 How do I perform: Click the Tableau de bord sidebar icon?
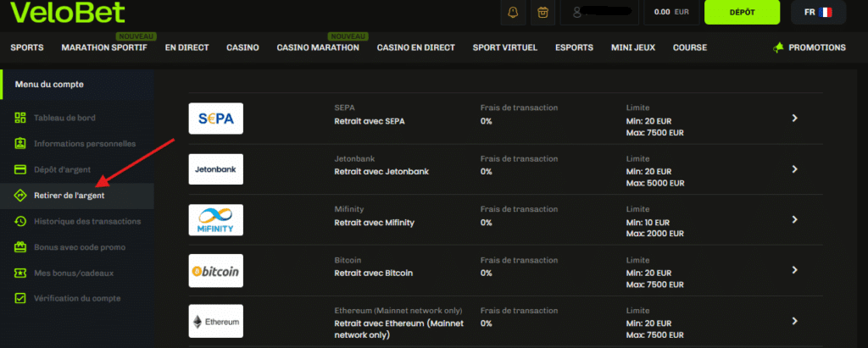20,118
